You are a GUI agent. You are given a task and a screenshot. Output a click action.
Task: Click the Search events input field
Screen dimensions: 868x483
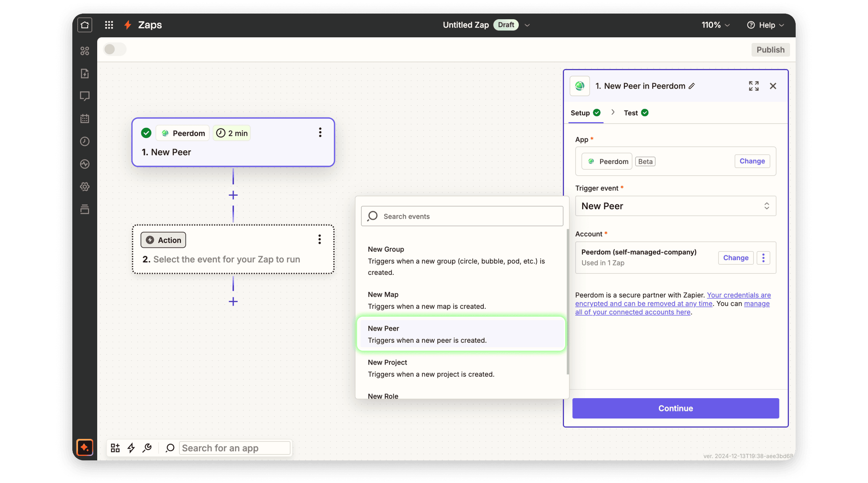[467, 216]
